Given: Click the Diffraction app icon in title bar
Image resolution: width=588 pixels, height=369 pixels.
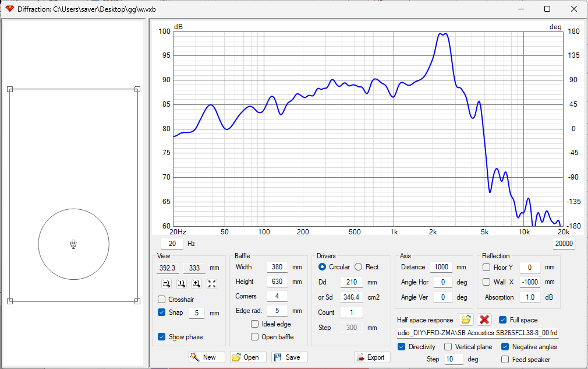Looking at the screenshot, I should click(x=9, y=9).
